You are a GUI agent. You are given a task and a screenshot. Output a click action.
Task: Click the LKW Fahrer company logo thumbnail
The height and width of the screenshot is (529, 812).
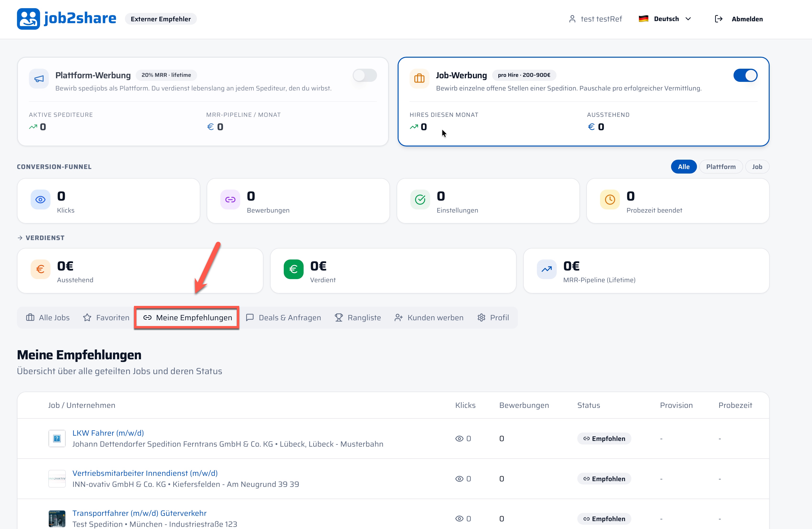[57, 439]
